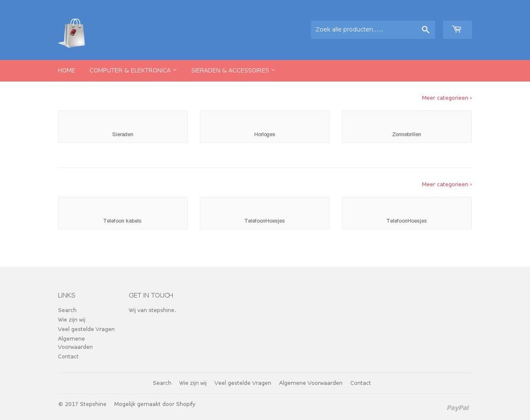530x420 pixels.
Task: Open the lower Meer categorieen link
Action: click(446, 184)
